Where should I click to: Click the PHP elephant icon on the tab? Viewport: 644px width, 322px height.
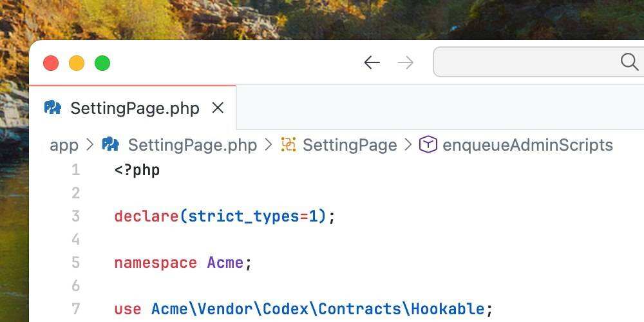click(53, 108)
